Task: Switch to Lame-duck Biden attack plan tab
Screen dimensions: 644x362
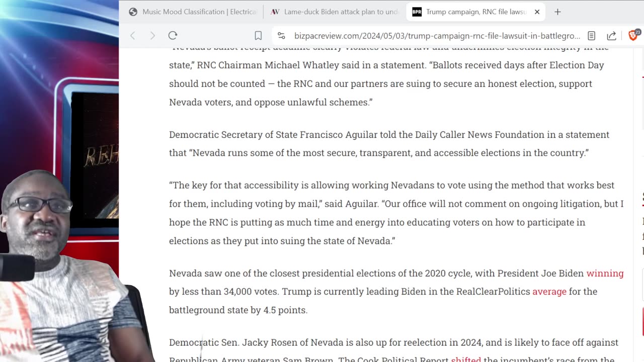Action: (335, 12)
